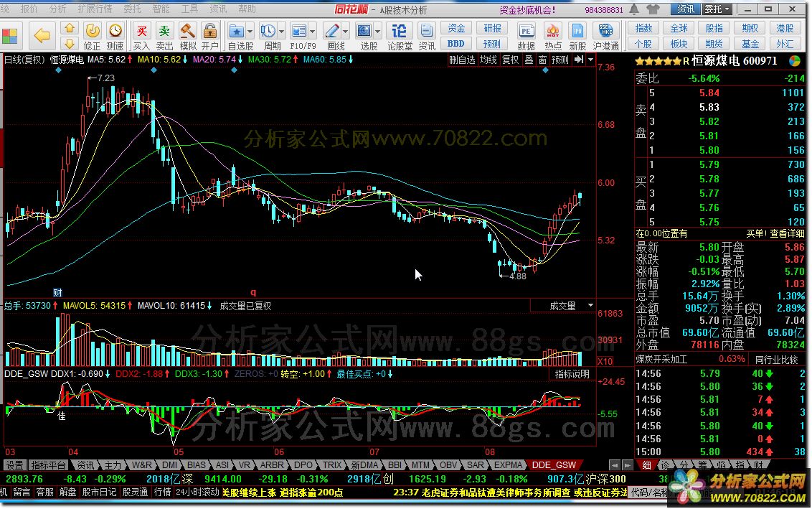Toggle the 窗 window option

(x=542, y=60)
